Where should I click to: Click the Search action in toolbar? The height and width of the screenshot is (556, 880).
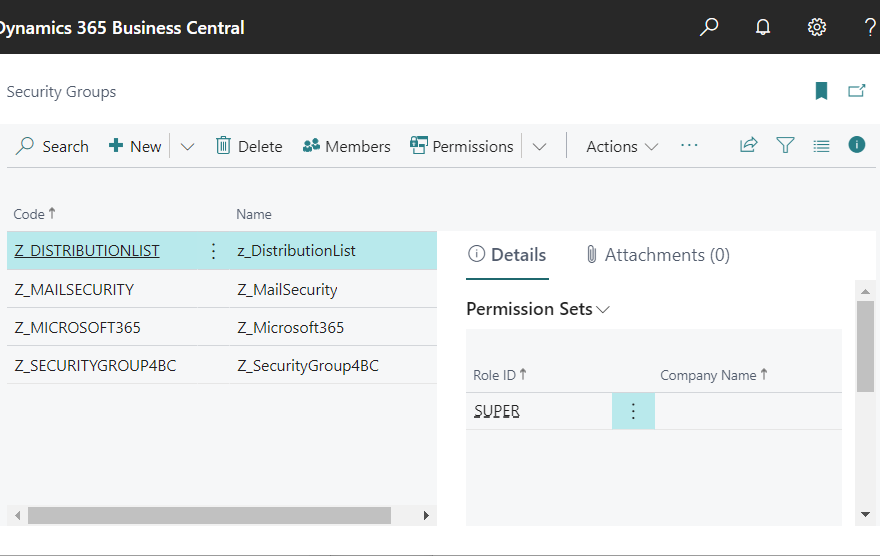[52, 146]
